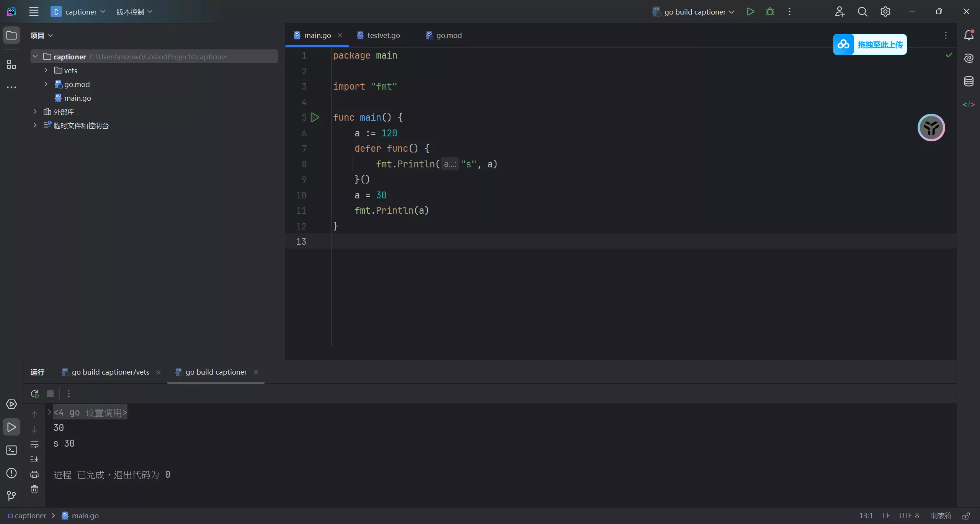Expand the vets folder in project tree
Image resolution: width=980 pixels, height=524 pixels.
(x=46, y=70)
